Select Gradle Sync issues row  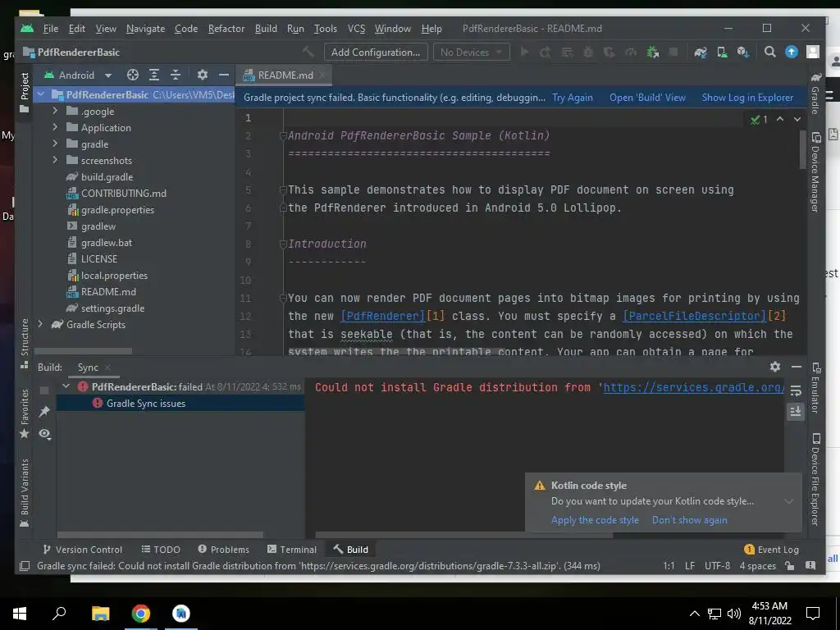click(x=180, y=403)
